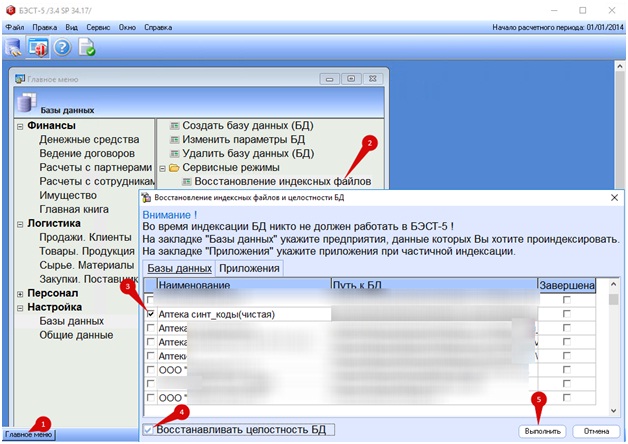Click the Путь к БД column header

[435, 285]
